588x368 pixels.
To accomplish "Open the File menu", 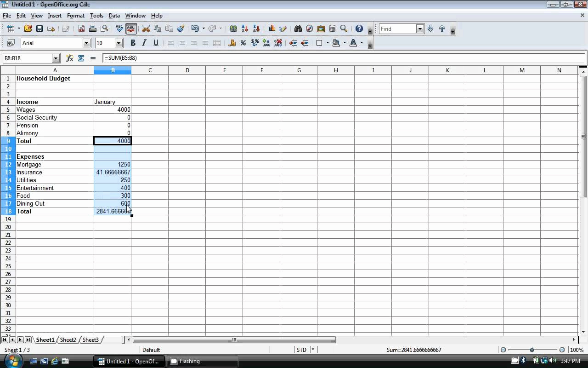I will (x=7, y=16).
